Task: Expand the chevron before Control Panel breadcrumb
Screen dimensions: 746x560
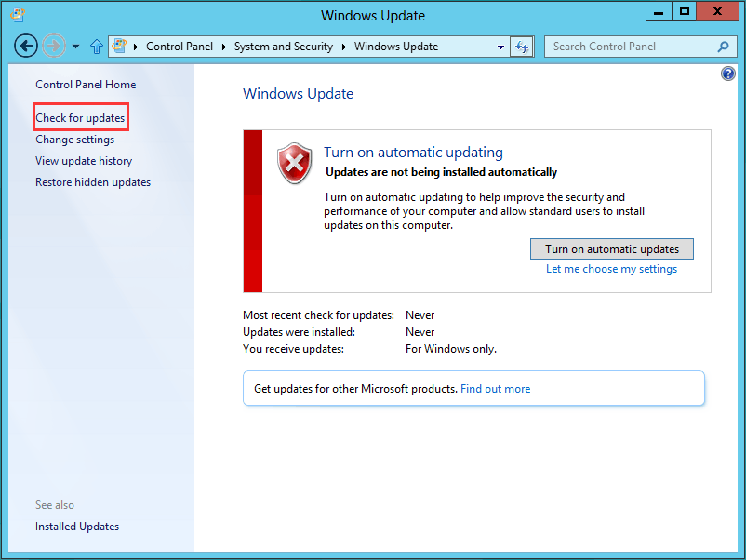Action: click(136, 47)
